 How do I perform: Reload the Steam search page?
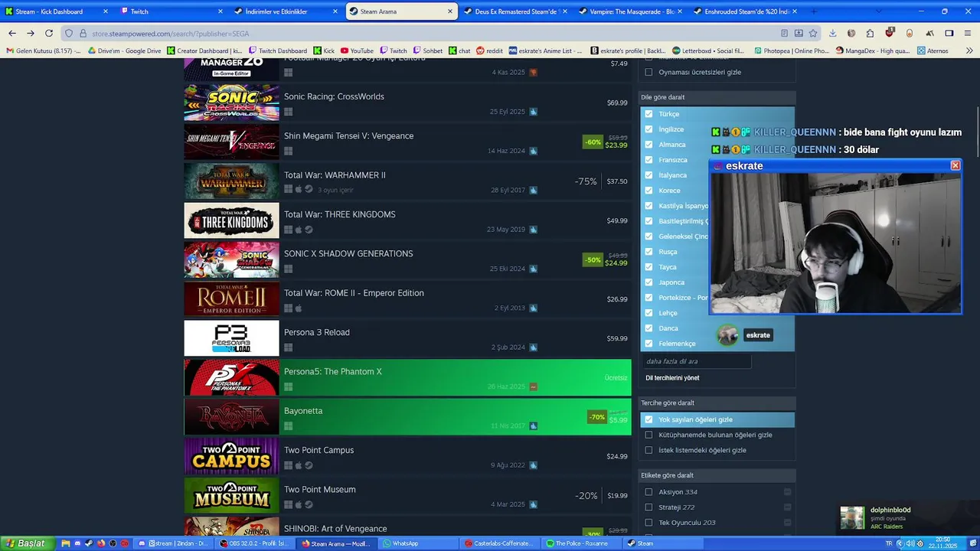[x=49, y=33]
